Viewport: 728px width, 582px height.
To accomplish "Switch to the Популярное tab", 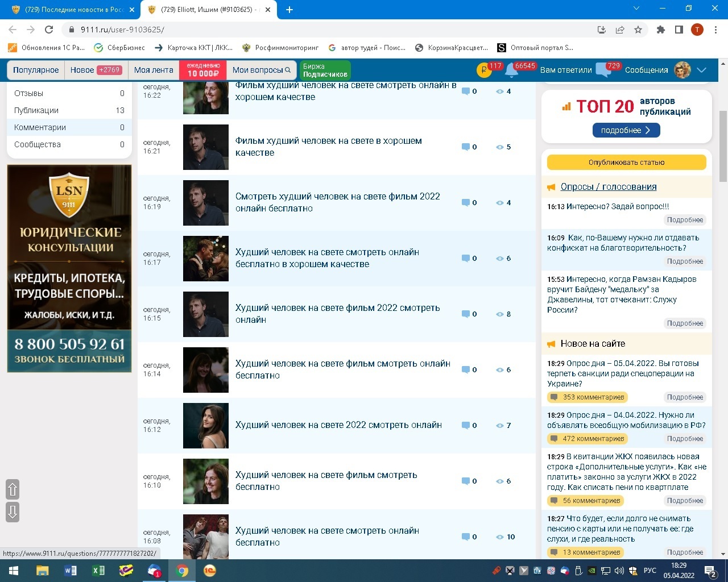I will tap(36, 70).
